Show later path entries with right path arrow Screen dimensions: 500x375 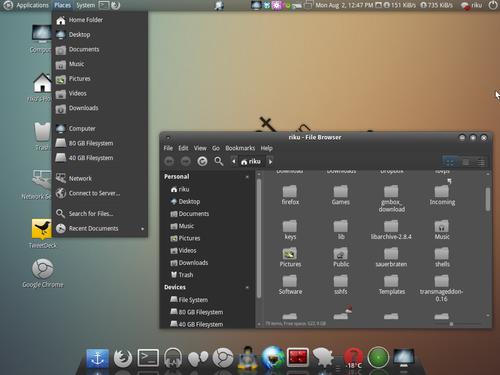(x=270, y=162)
